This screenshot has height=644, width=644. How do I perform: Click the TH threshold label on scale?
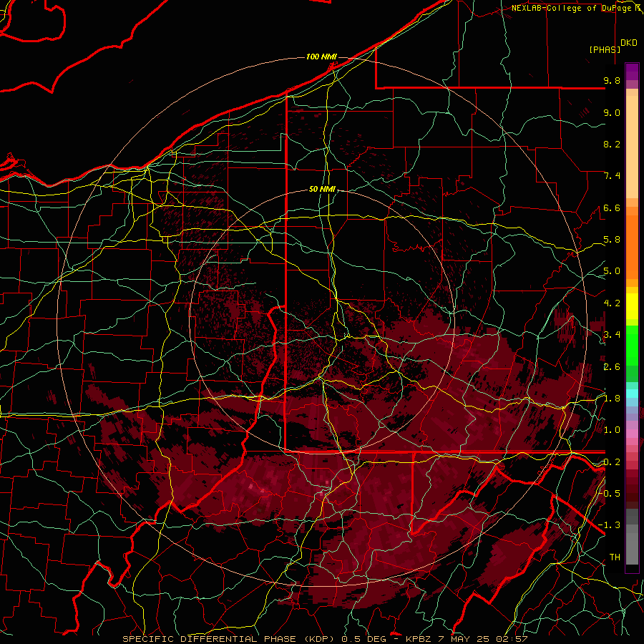click(x=615, y=557)
